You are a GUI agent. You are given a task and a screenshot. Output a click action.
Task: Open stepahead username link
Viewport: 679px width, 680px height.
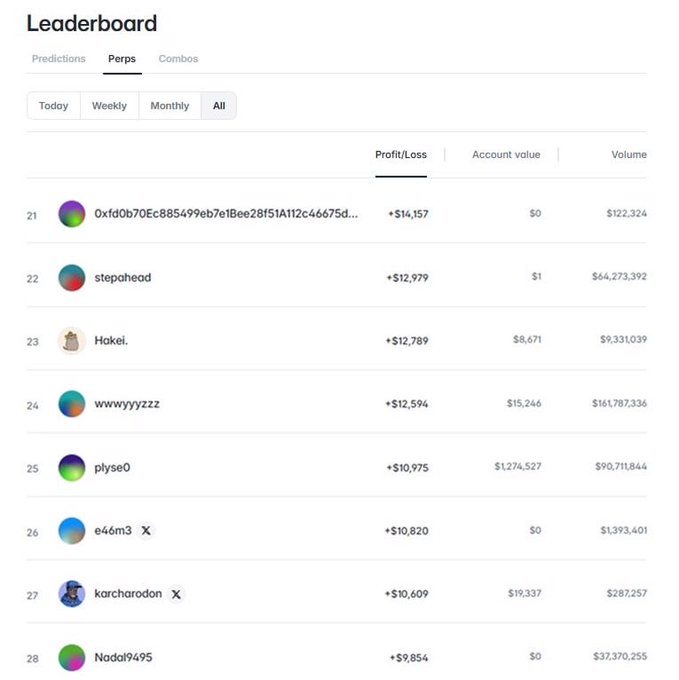(x=123, y=278)
